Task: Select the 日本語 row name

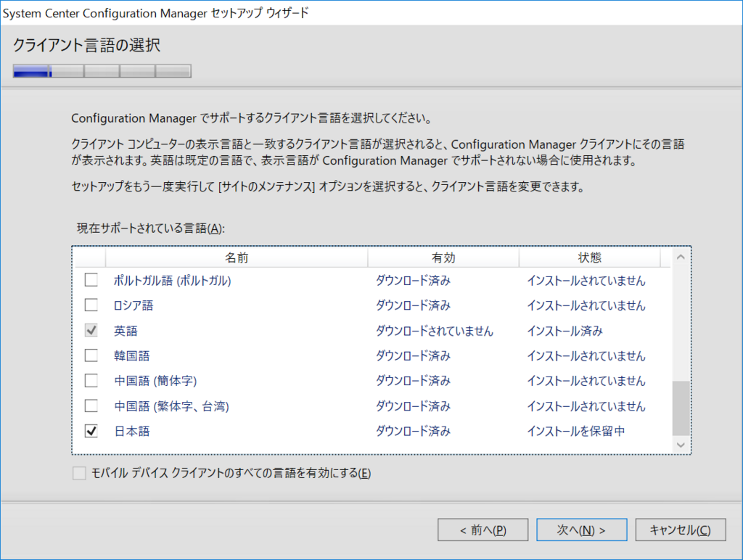Action: click(132, 431)
